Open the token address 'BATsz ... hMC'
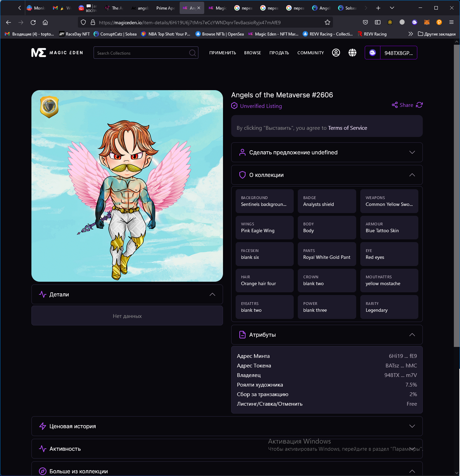 (x=401, y=366)
